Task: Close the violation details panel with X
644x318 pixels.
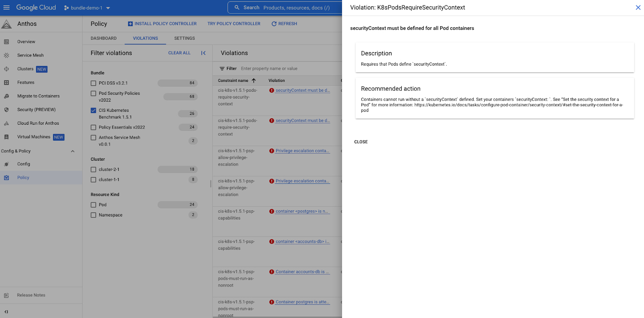Action: click(638, 8)
